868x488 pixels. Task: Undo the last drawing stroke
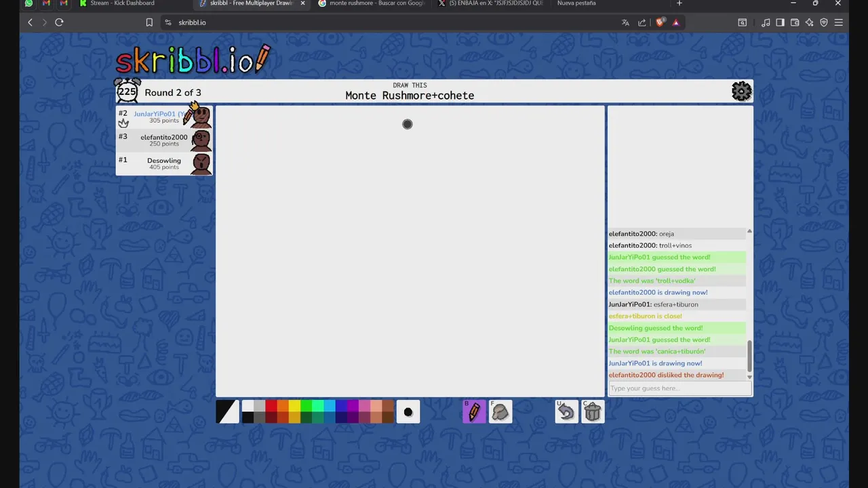[x=566, y=411]
